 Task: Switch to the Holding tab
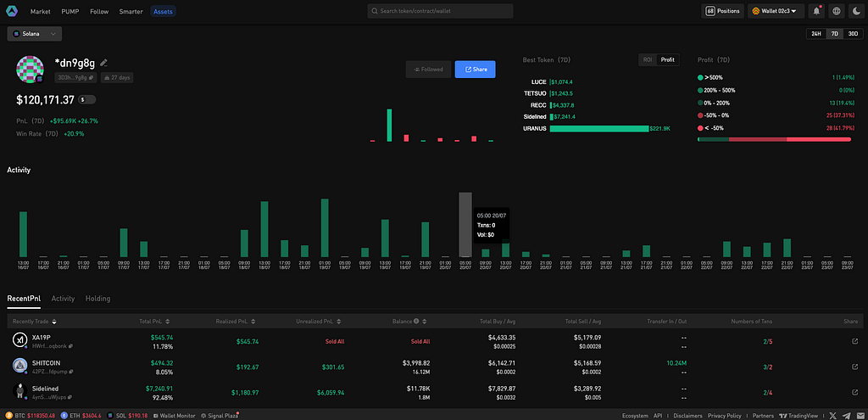click(97, 299)
